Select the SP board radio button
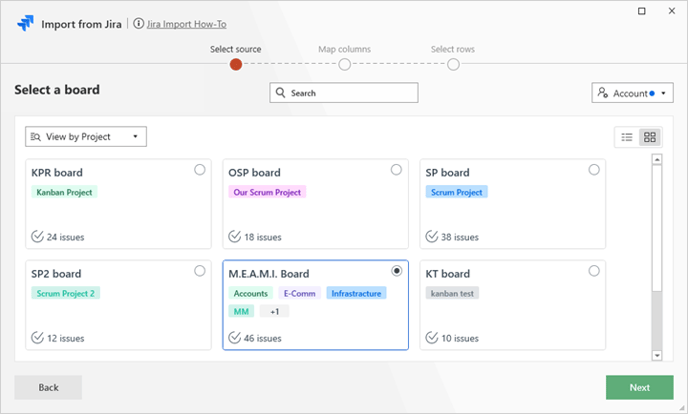Viewport: 688px width, 414px height. point(594,170)
